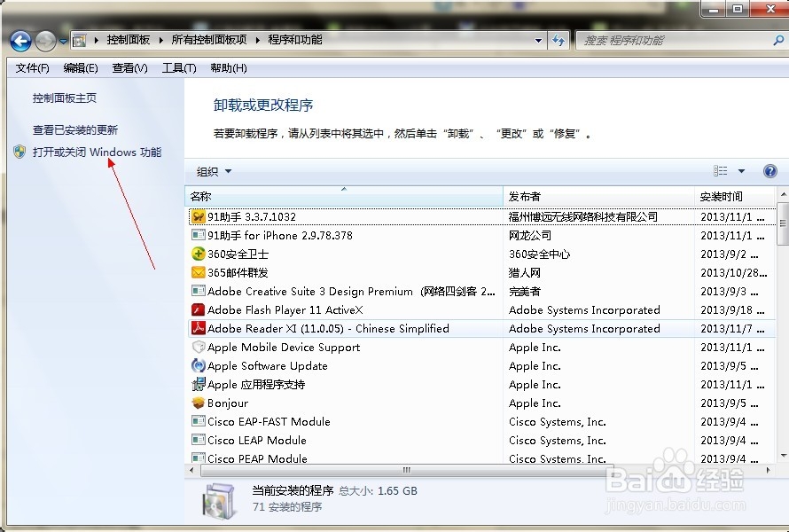Click the blue Help question mark icon

coord(769,171)
